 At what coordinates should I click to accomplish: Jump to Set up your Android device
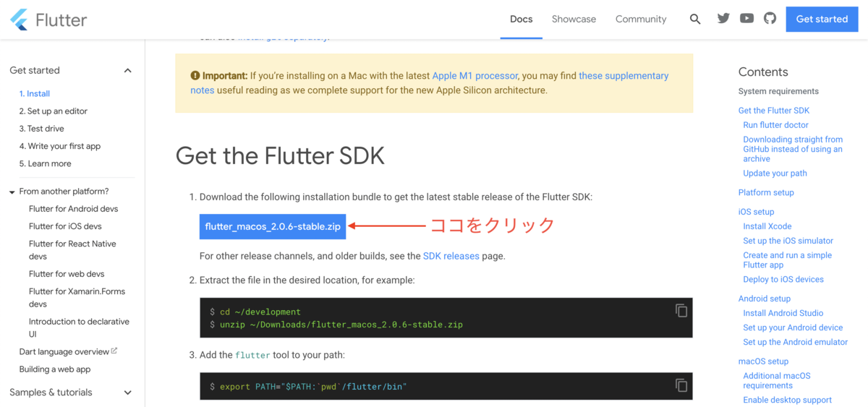pos(793,327)
